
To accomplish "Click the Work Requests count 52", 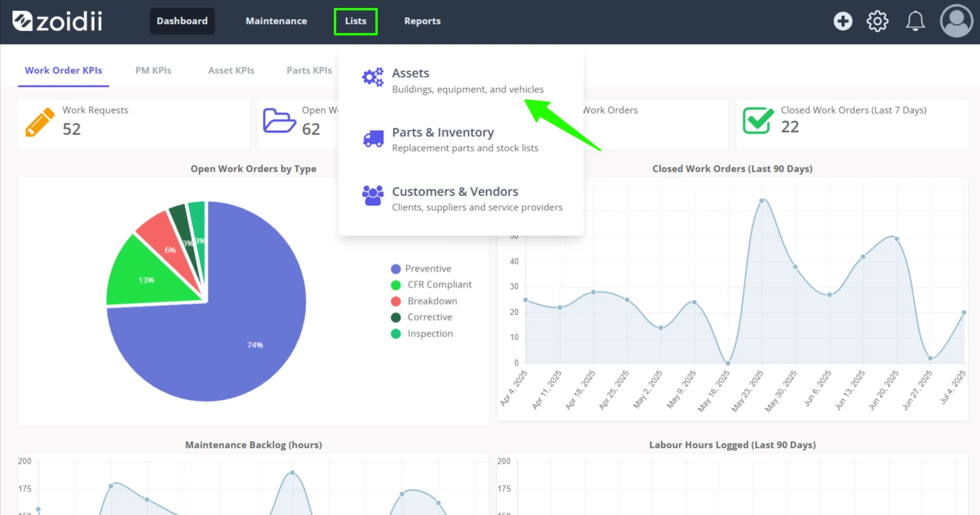I will click(x=72, y=130).
